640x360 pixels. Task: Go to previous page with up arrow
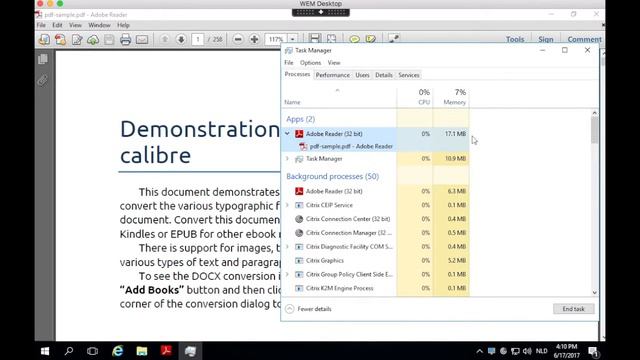[164, 39]
